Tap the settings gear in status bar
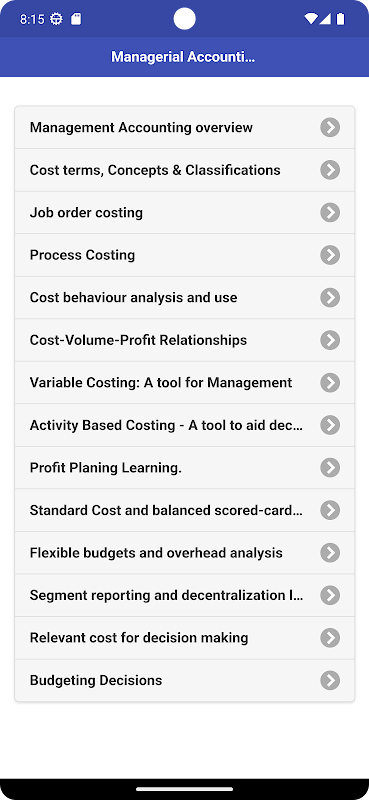The width and height of the screenshot is (369, 800). point(56,19)
